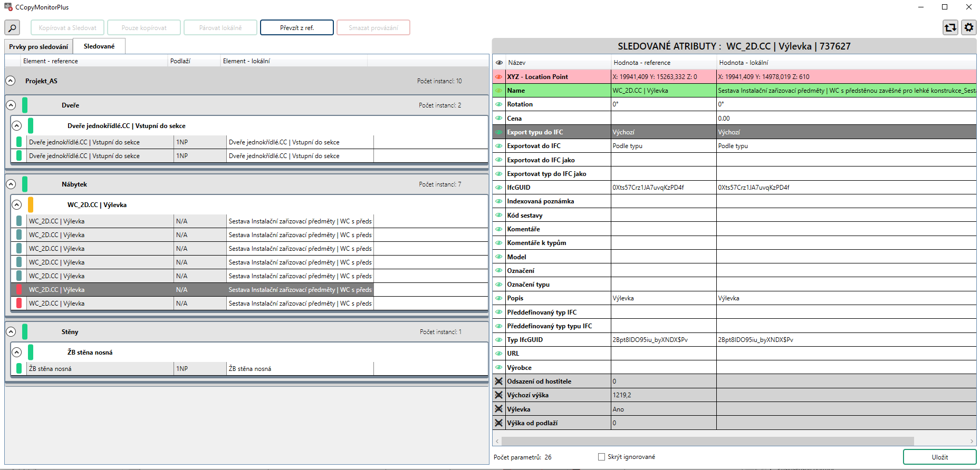The image size is (980, 470).
Task: Click Element - reference column header
Action: (94, 61)
